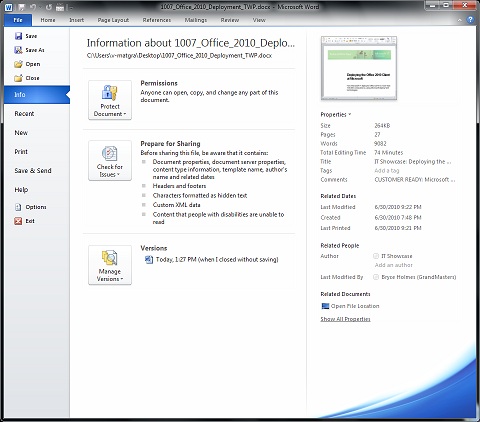Click Save in the backstage sidebar
Image resolution: width=480 pixels, height=422 pixels.
(x=26, y=36)
